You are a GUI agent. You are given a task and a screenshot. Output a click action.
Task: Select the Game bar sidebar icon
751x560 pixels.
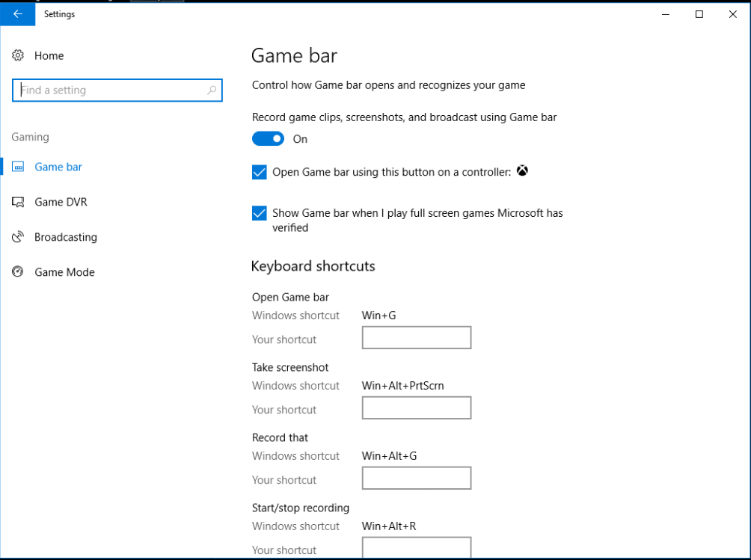click(18, 167)
